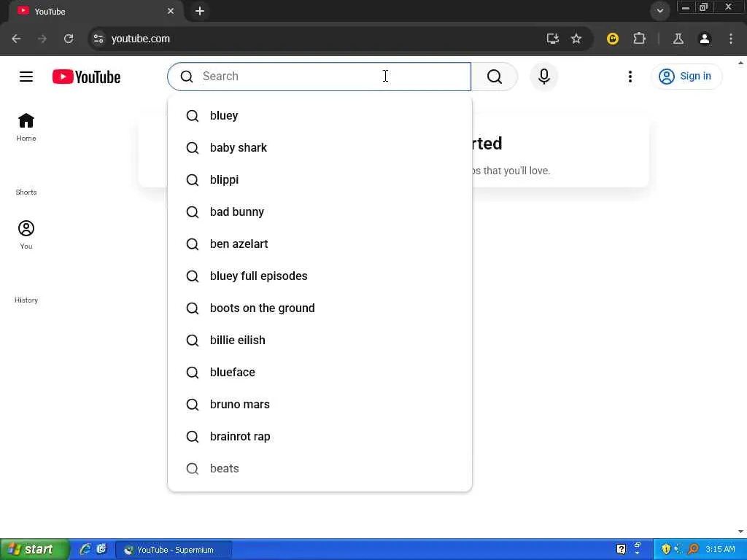Open the experiments flask icon
Image resolution: width=747 pixels, height=560 pixels.
(x=678, y=39)
